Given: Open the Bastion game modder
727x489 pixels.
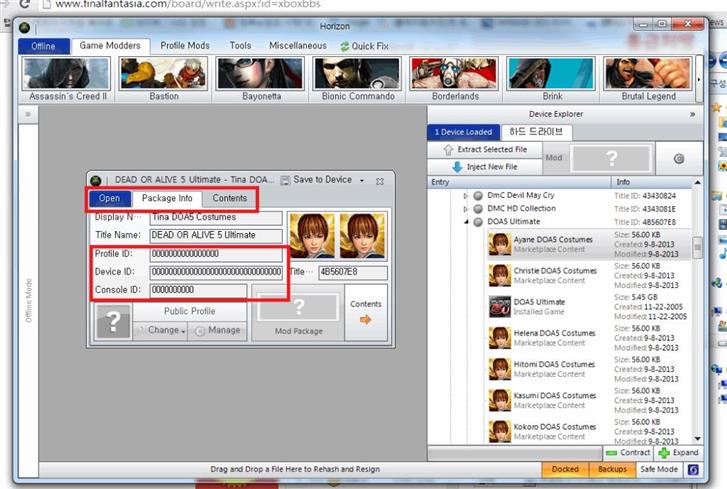Looking at the screenshot, I should coord(164,79).
